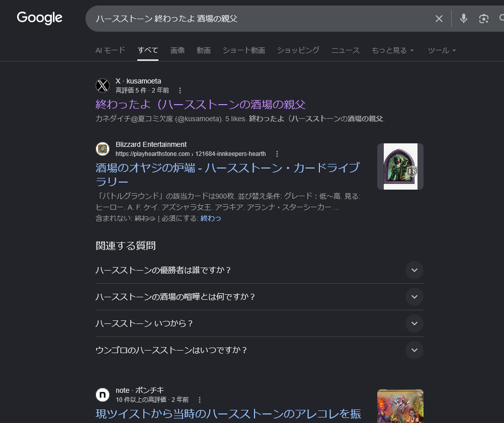Click 必須にする 終わっ link
Screen dimensions: 504x423
coord(211,219)
